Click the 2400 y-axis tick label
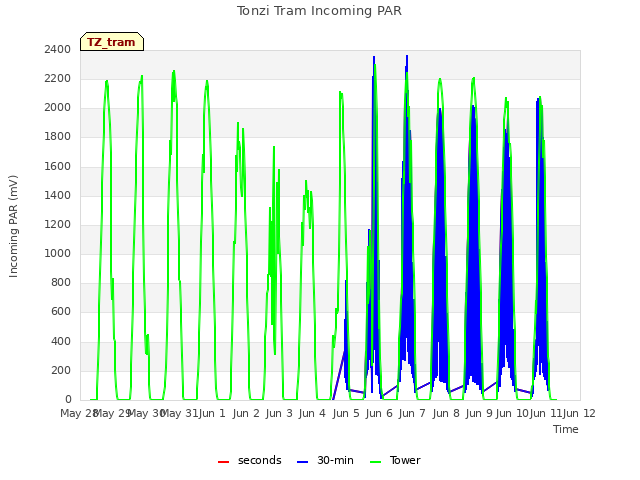Screen dimensions: 640x480 click(x=58, y=49)
